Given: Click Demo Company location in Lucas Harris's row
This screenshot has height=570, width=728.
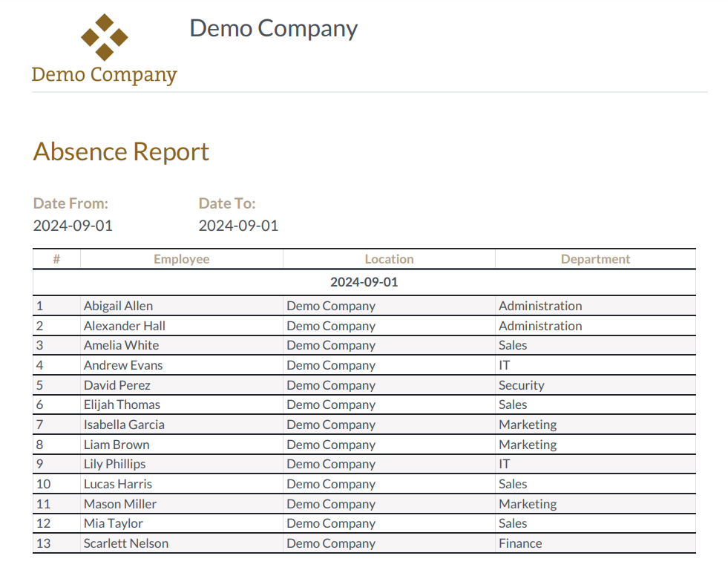Looking at the screenshot, I should coord(331,484).
